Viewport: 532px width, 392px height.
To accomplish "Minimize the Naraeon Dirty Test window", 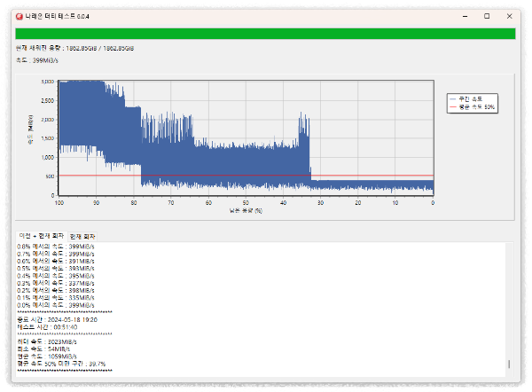I will click(465, 16).
